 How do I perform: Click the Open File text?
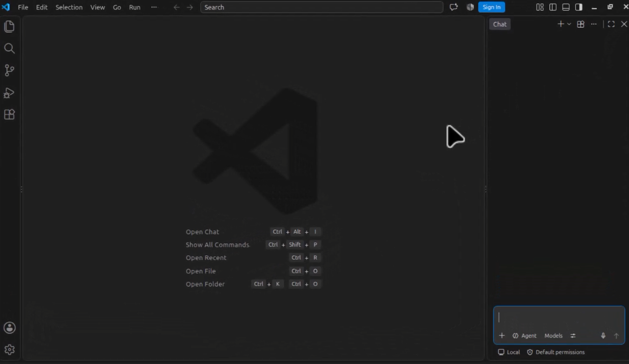[x=201, y=271]
